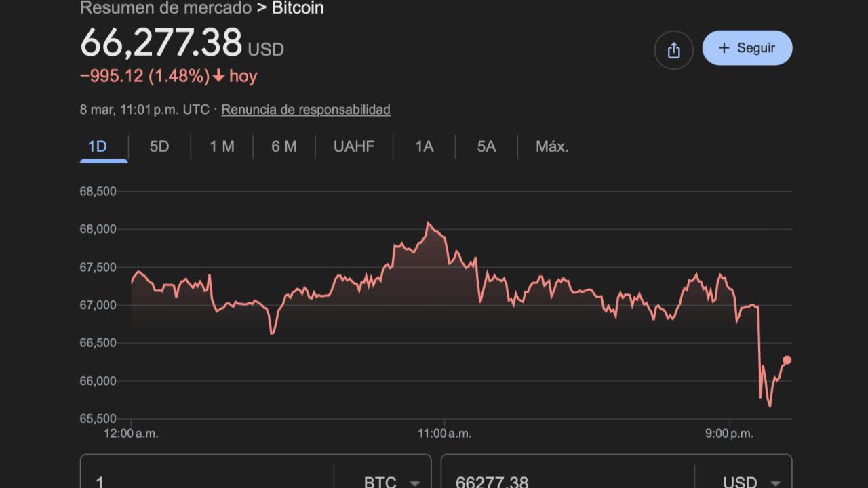The height and width of the screenshot is (488, 868).
Task: Click the pink price marker dot on the chart
Action: pos(787,360)
